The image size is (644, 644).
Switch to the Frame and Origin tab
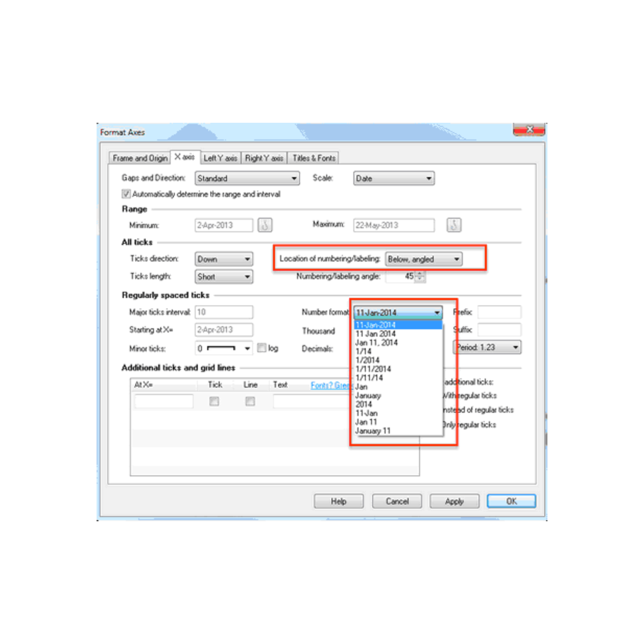click(x=140, y=158)
